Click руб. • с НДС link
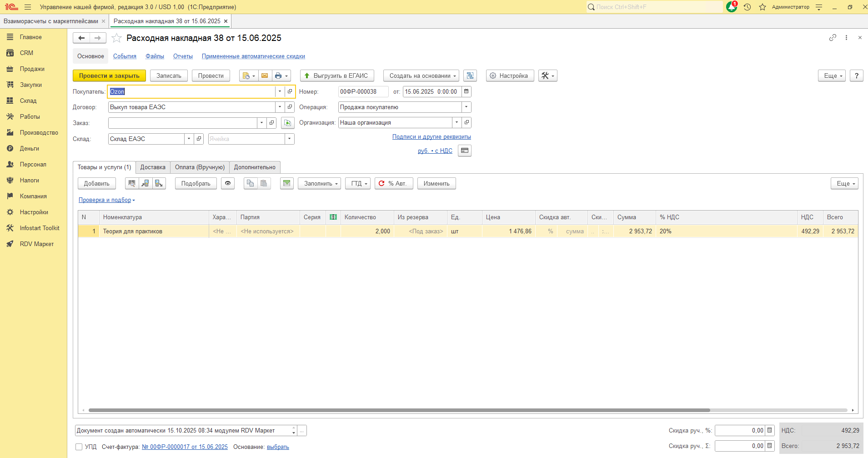The height and width of the screenshot is (458, 868). point(435,151)
